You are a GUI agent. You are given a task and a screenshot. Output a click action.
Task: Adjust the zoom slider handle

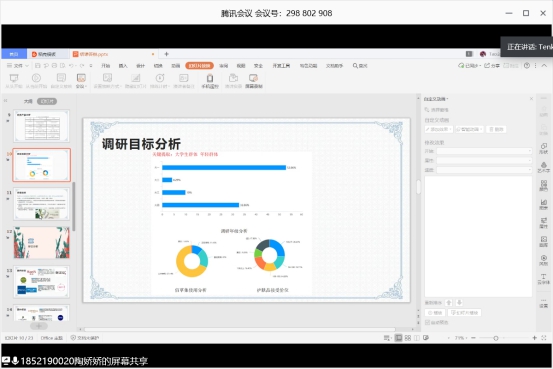pos(496,338)
